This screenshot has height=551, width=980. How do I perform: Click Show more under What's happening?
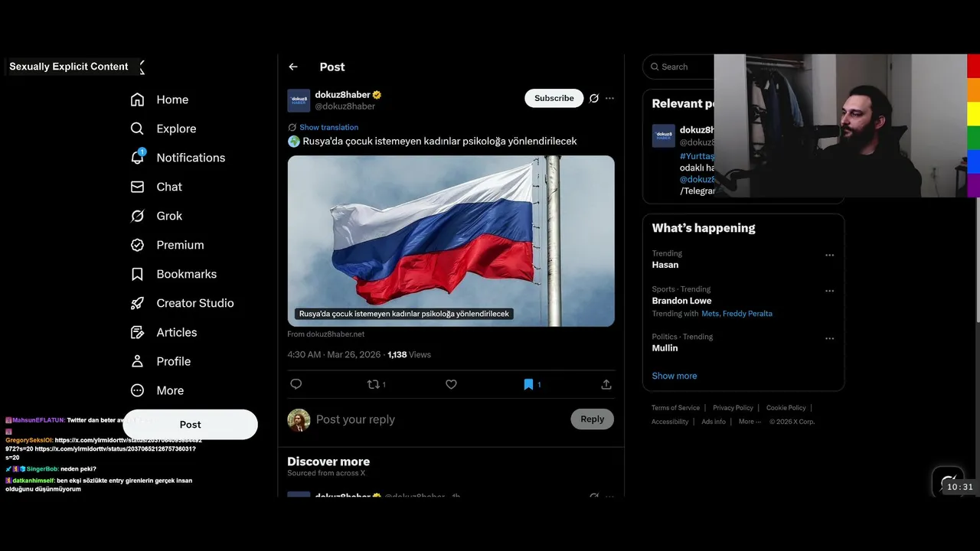tap(674, 376)
